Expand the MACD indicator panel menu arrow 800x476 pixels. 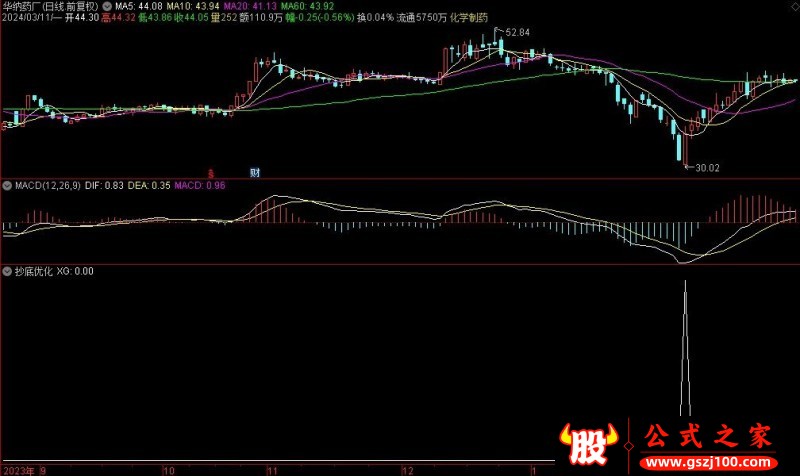click(5, 186)
